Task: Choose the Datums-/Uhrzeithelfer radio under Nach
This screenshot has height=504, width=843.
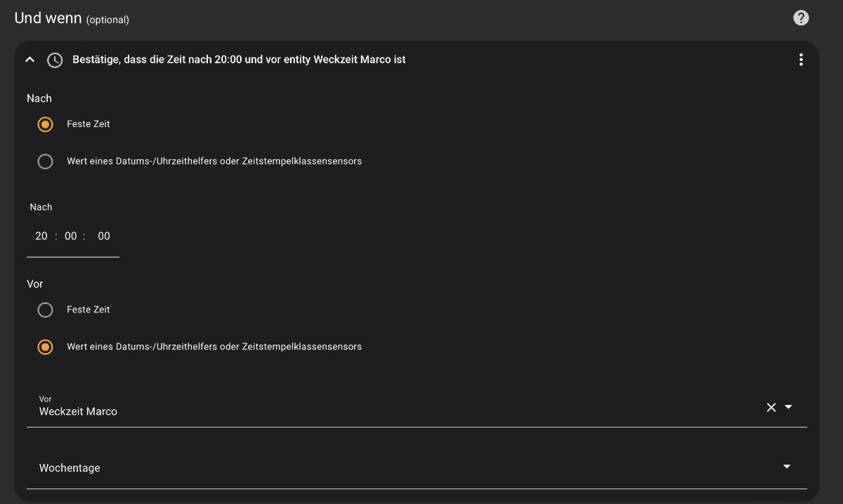Action: click(46, 161)
